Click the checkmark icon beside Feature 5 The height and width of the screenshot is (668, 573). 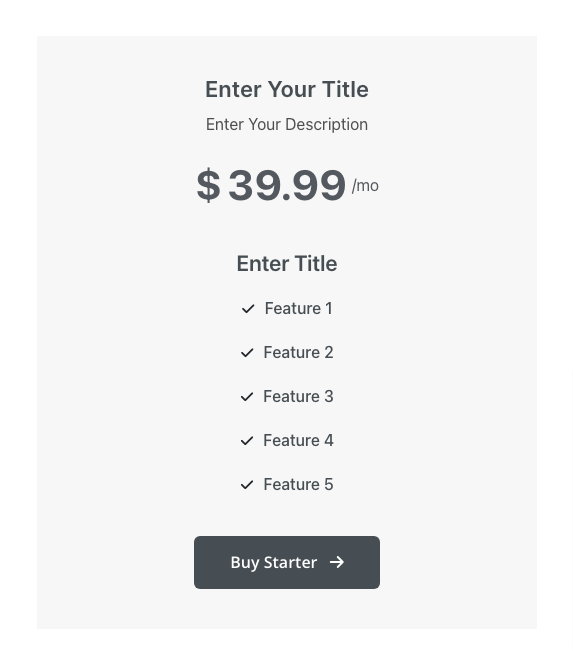(x=247, y=485)
